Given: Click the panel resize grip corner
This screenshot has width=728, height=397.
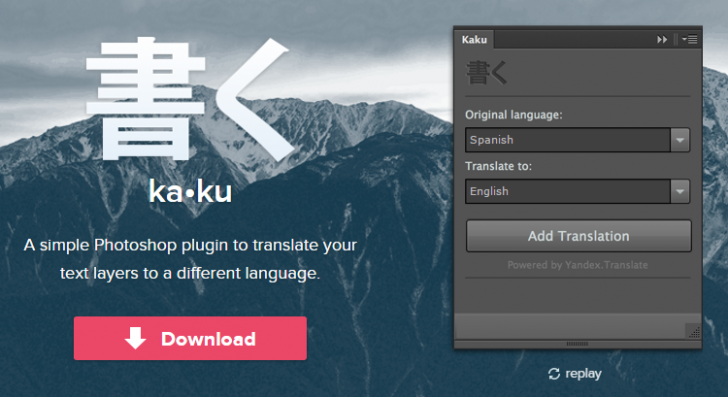Looking at the screenshot, I should pyautogui.click(x=694, y=332).
